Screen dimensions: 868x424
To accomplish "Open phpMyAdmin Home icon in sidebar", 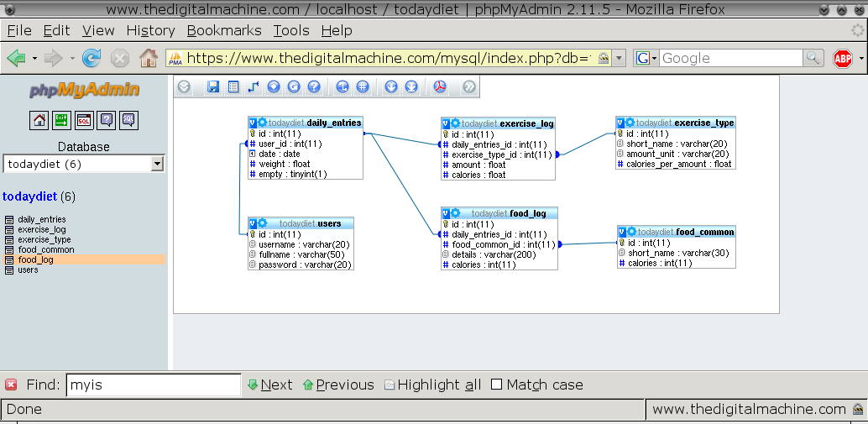I will pos(39,120).
